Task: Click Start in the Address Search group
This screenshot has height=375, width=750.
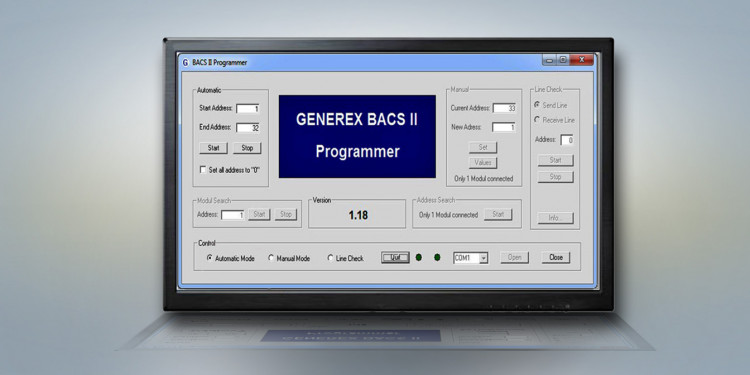Action: pyautogui.click(x=498, y=214)
